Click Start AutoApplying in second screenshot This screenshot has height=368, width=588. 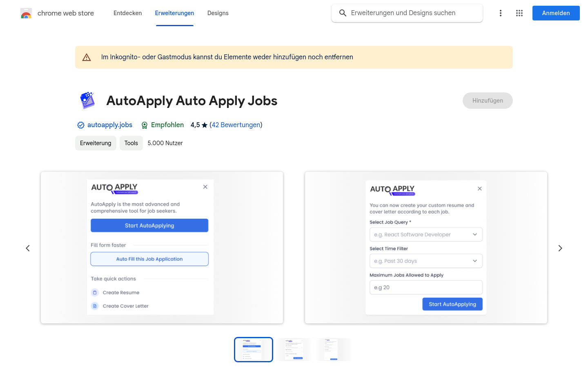(452, 304)
